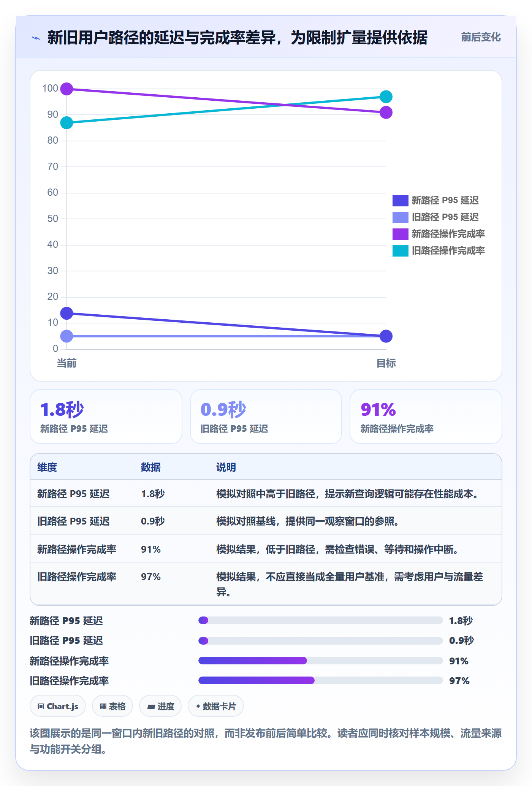This screenshot has width=532, height=786.
Task: Click the 旧路径操作完成率 progress bar
Action: pyautogui.click(x=320, y=680)
